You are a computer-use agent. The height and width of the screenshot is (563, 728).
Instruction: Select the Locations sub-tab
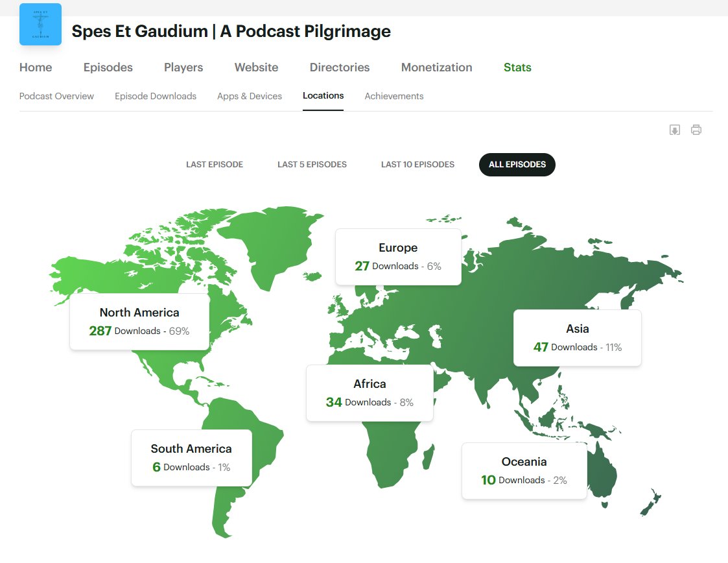[x=323, y=96]
